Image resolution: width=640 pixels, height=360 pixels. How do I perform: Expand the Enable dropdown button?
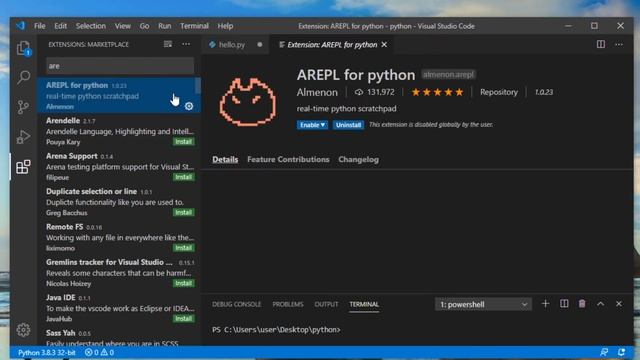point(312,125)
